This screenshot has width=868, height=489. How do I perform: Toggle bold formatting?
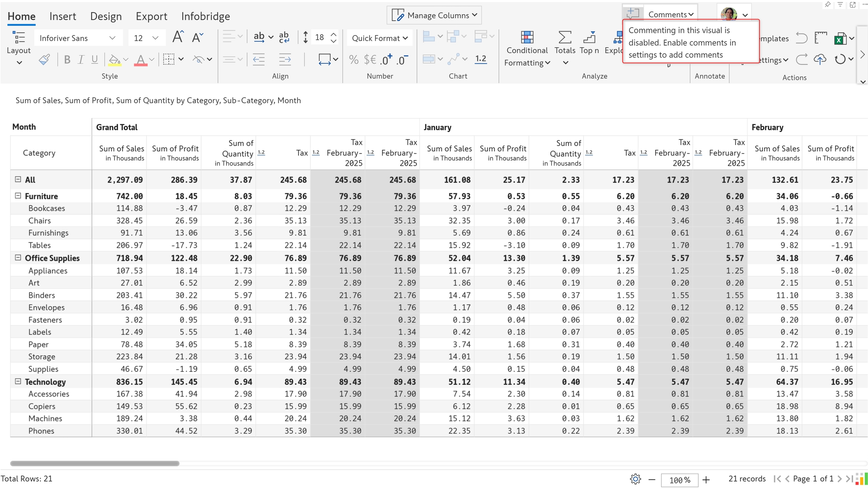pos(67,60)
